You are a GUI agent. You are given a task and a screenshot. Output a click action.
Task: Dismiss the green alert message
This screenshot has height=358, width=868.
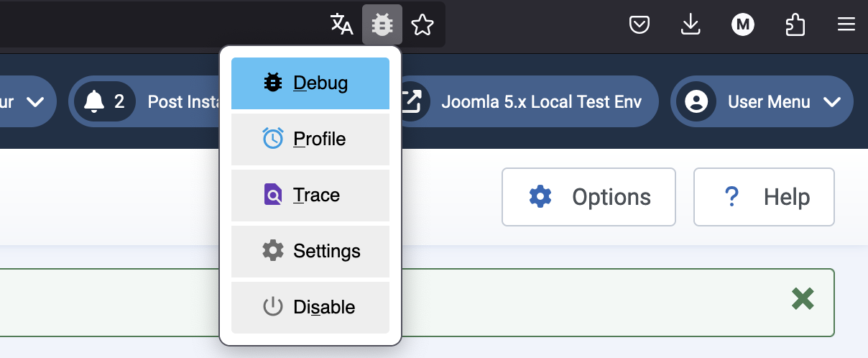[803, 298]
